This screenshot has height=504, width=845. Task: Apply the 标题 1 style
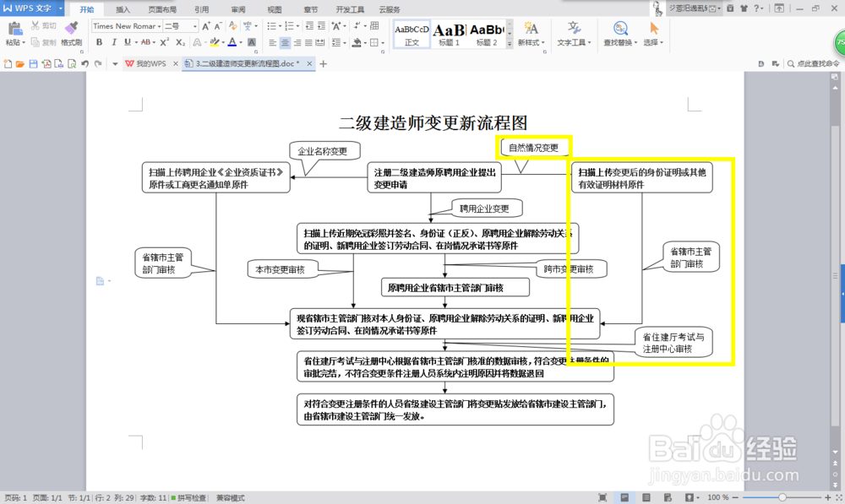pyautogui.click(x=450, y=34)
